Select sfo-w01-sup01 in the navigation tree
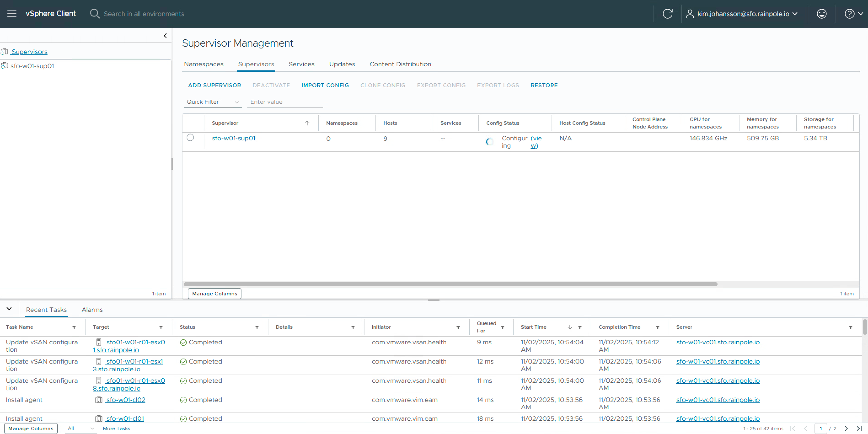868x434 pixels. [32, 66]
